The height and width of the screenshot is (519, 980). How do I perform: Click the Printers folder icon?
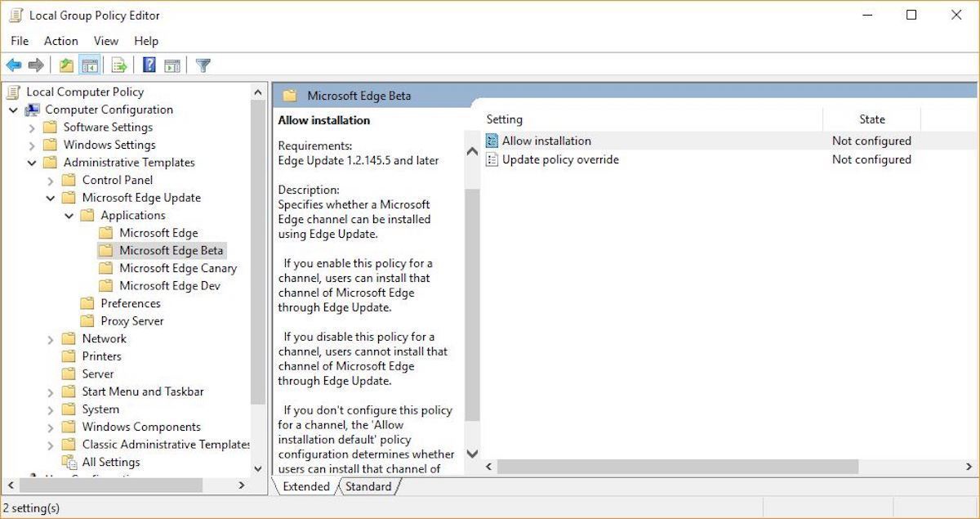click(69, 356)
